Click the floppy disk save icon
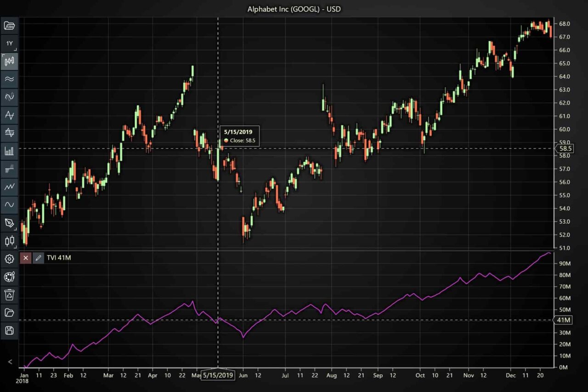The height and width of the screenshot is (392, 588). 9,330
